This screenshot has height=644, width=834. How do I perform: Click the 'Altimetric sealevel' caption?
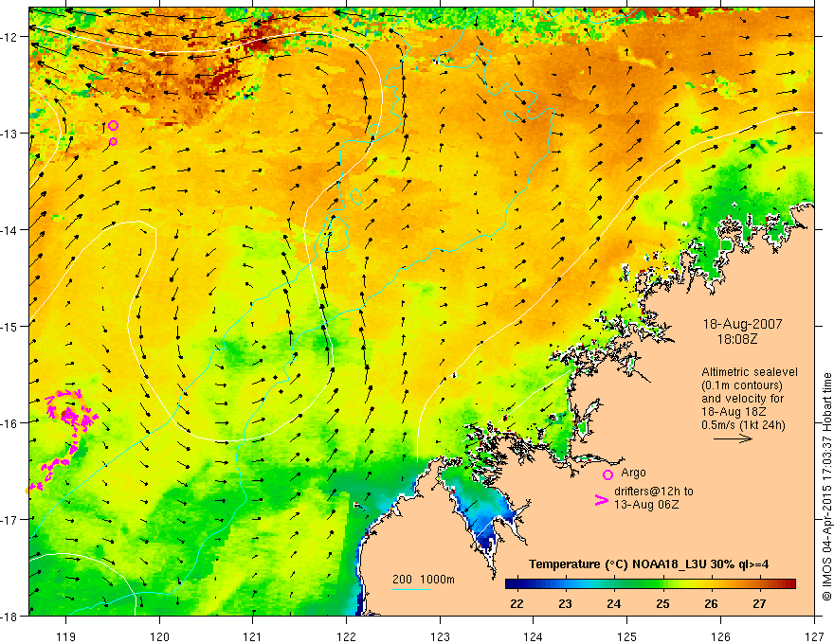point(750,372)
